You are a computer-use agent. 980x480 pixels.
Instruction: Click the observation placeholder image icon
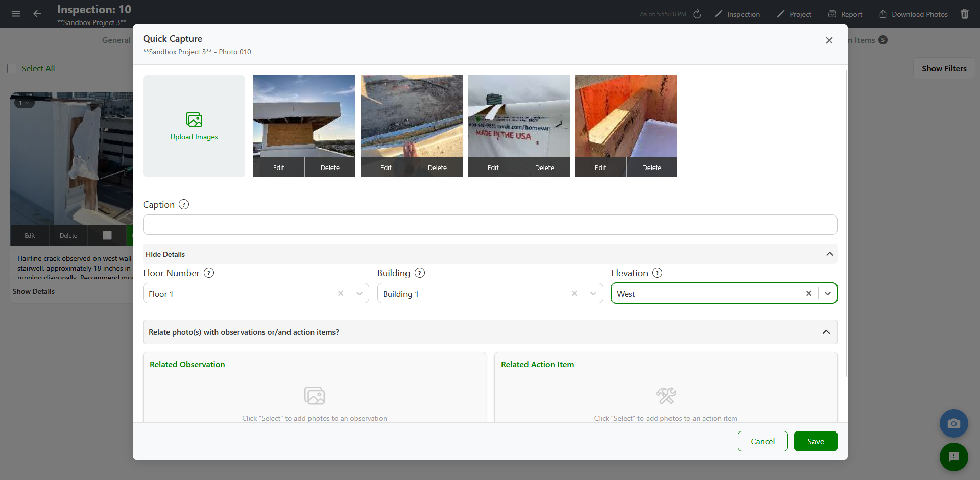(x=315, y=396)
